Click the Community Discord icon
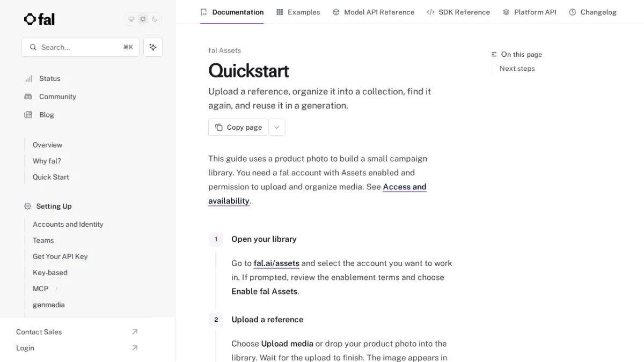This screenshot has height=362, width=644. (x=28, y=97)
